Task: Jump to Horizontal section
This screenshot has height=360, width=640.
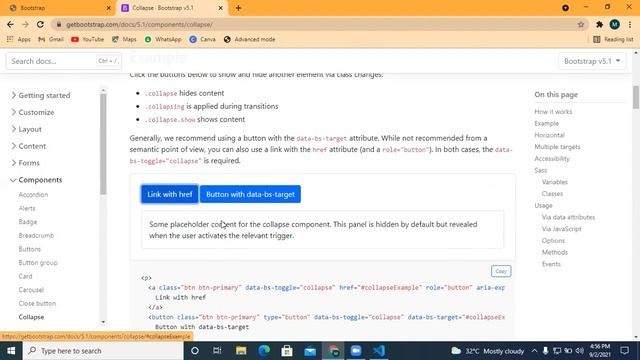Action: (x=549, y=135)
